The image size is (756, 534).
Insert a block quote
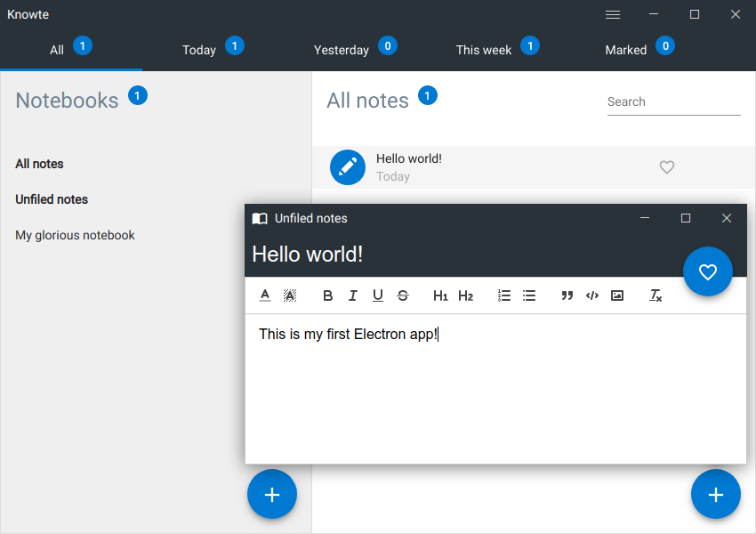[567, 295]
